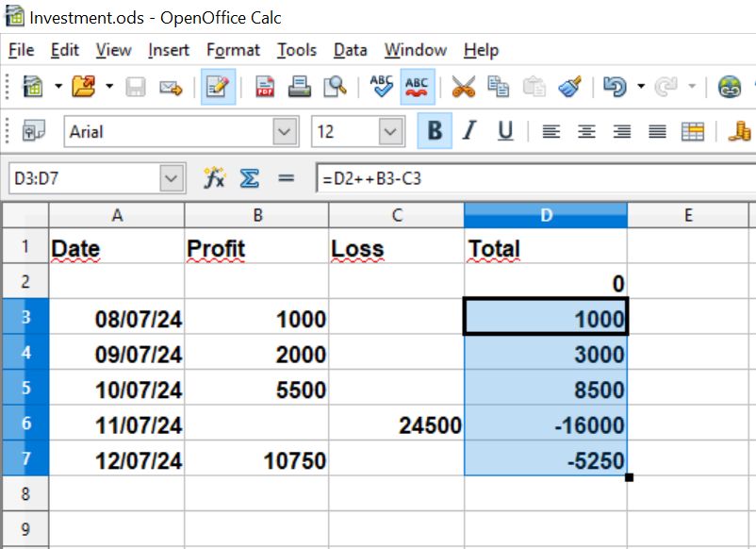Toggle Italic formatting button
Image resolution: width=756 pixels, height=549 pixels.
click(469, 131)
